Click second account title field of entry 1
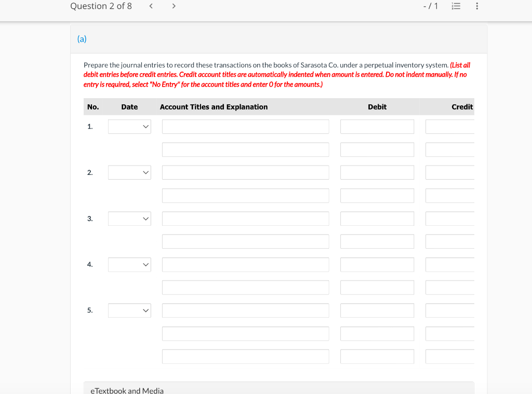The width and height of the screenshot is (532, 394). [x=246, y=150]
